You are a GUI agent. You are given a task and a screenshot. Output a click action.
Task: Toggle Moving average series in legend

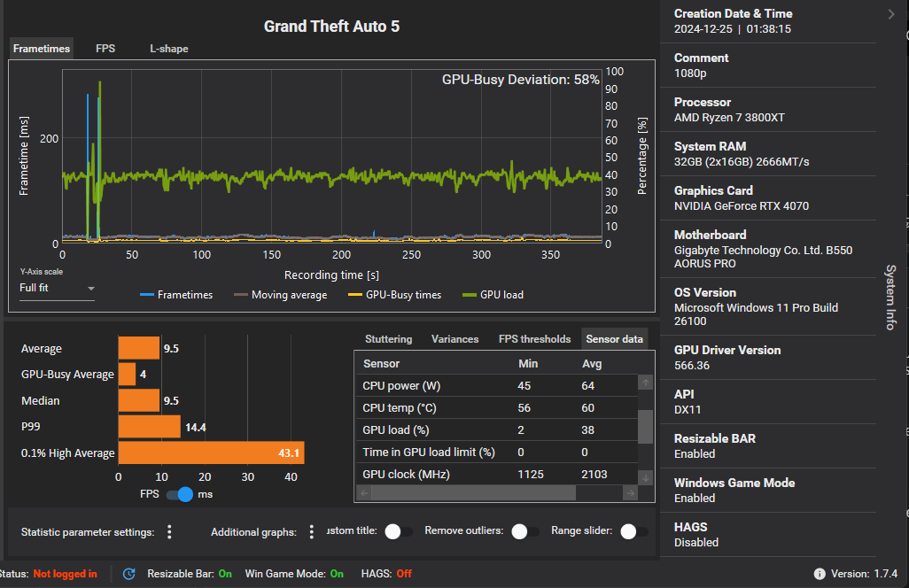coord(280,295)
